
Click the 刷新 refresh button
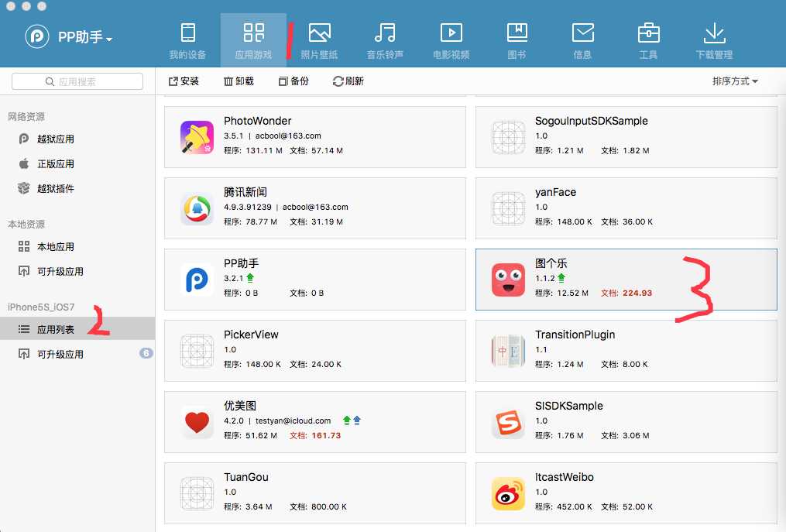point(348,81)
